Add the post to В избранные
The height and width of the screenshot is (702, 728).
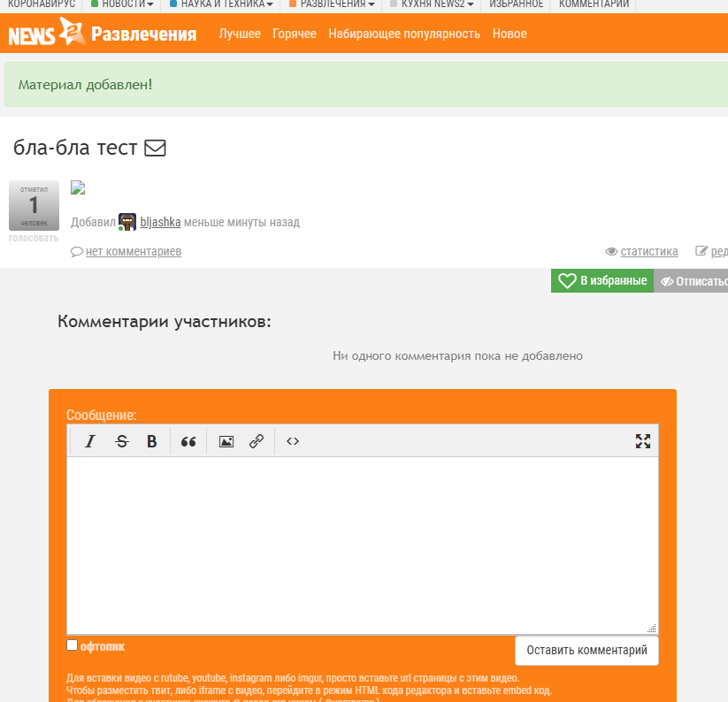[602, 281]
